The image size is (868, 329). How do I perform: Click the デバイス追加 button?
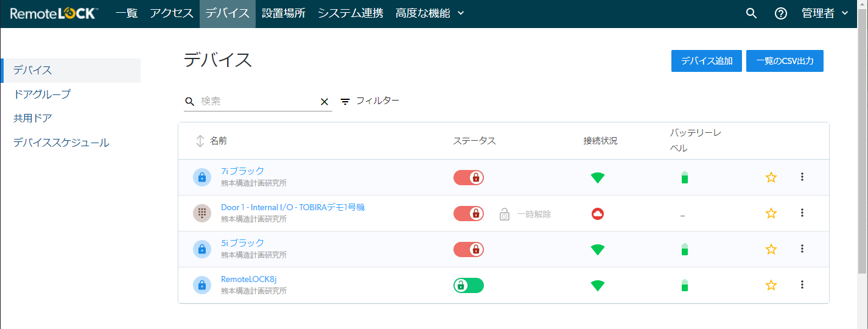pyautogui.click(x=707, y=61)
